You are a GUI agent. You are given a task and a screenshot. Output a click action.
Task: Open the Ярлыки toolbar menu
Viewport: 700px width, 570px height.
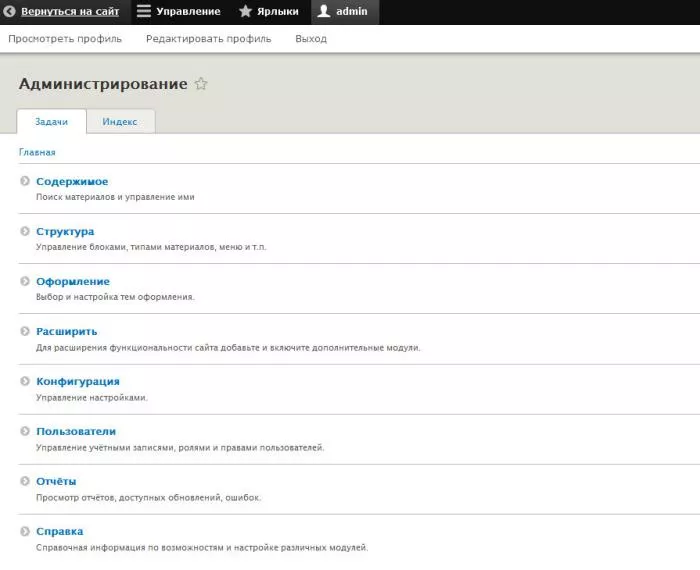pyautogui.click(x=278, y=12)
